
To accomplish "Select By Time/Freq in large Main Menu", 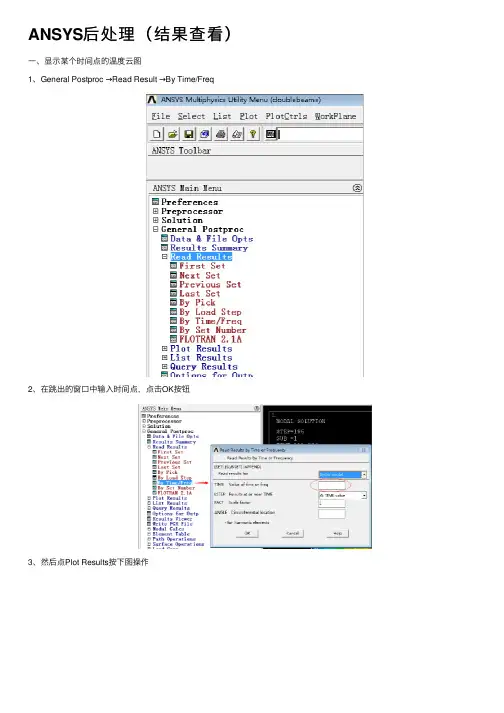I will click(x=210, y=321).
